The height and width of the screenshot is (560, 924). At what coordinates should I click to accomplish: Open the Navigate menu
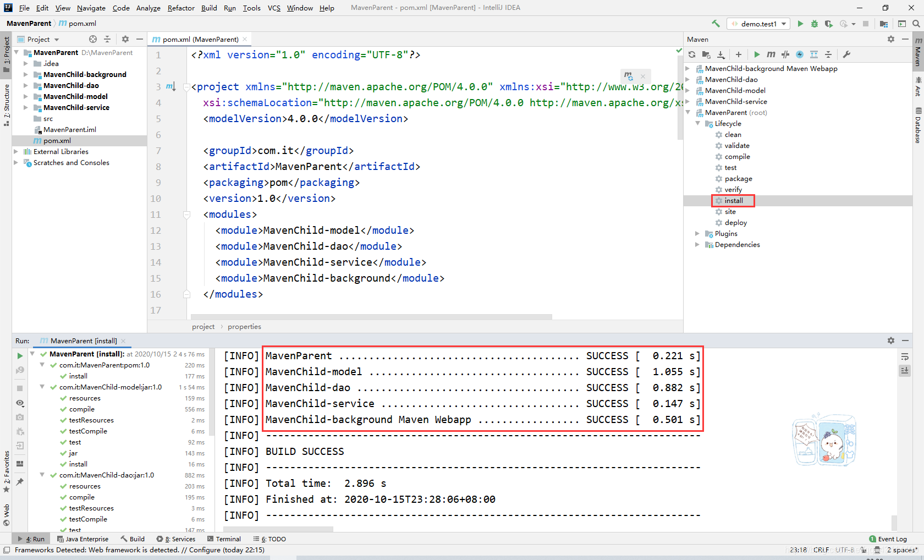coord(91,8)
